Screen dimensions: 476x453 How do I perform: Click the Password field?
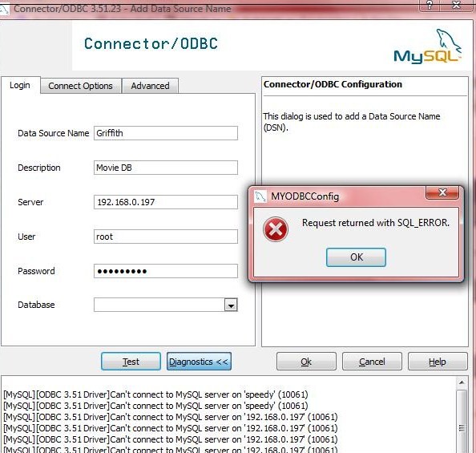tap(166, 271)
